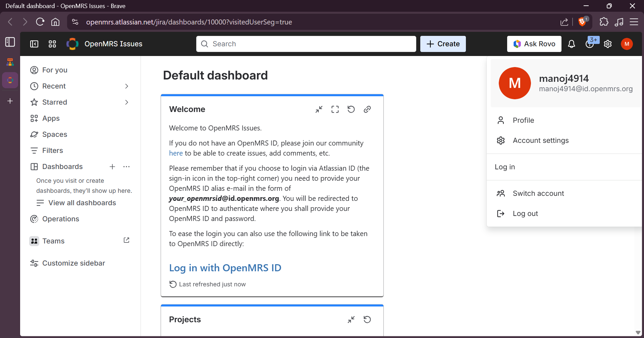Screen dimensions: 644x338
Task: Refresh the Projects gadget
Action: [367, 320]
